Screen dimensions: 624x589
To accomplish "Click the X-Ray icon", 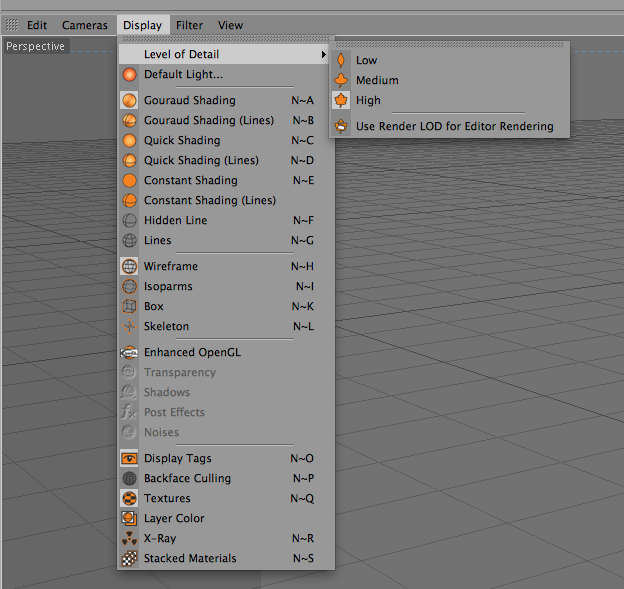I will click(x=129, y=538).
